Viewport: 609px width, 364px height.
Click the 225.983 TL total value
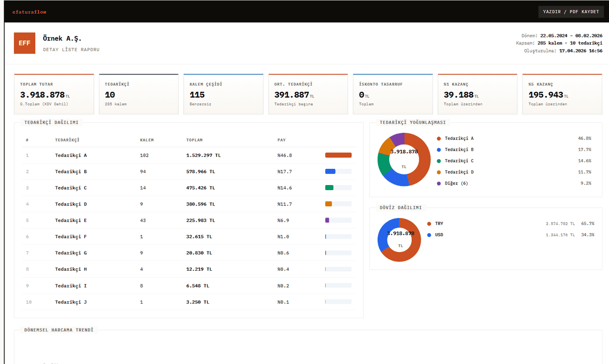click(200, 221)
